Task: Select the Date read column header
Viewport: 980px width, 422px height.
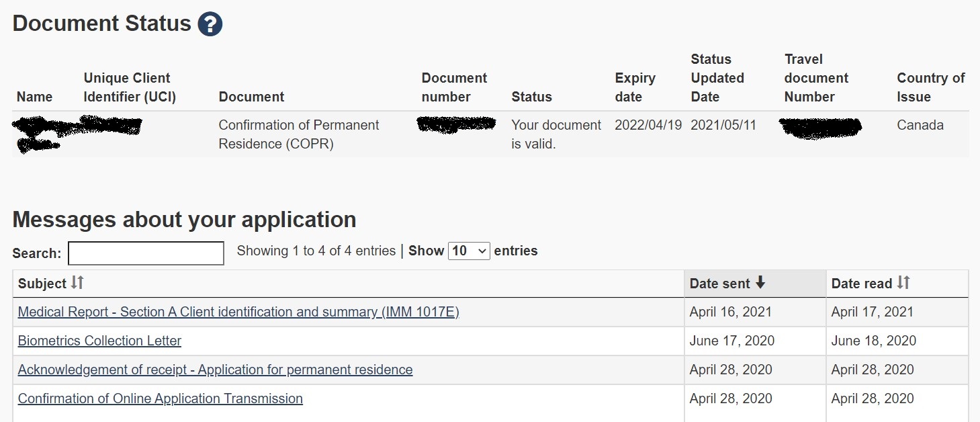Action: 897,284
